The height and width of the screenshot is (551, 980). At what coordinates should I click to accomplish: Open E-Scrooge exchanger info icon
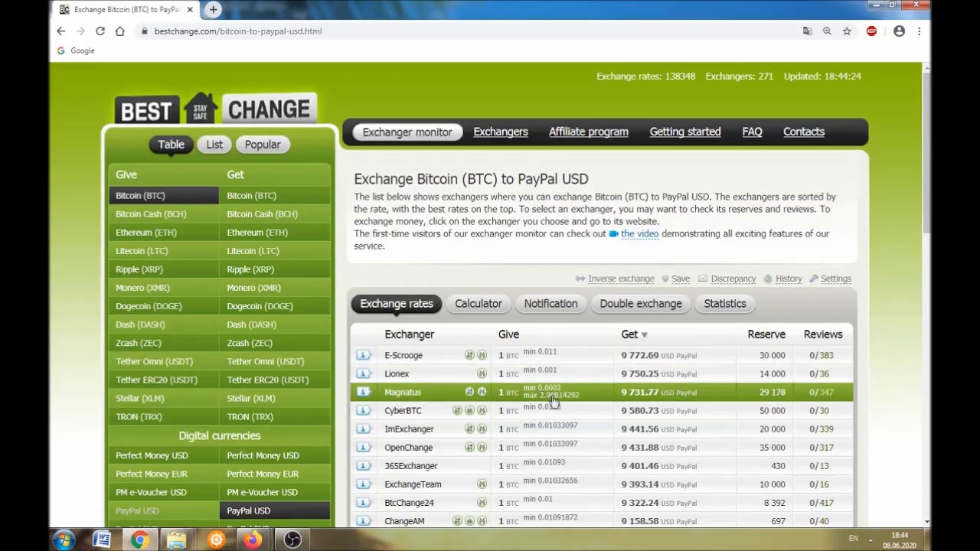[x=364, y=355]
